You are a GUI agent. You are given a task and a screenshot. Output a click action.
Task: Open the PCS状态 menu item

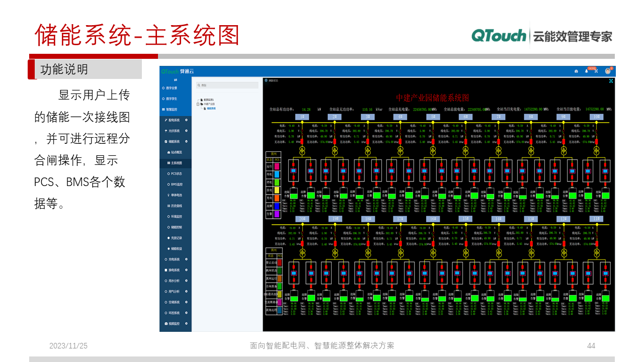(176, 173)
